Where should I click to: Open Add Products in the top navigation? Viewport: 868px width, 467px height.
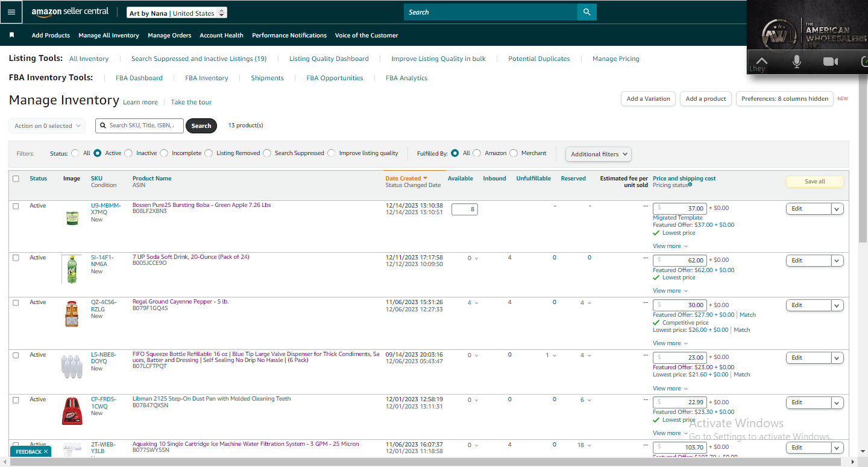point(51,36)
